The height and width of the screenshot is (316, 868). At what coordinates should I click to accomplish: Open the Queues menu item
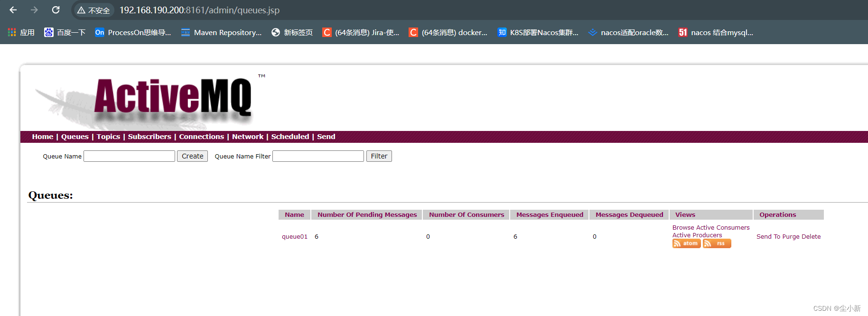coord(75,137)
